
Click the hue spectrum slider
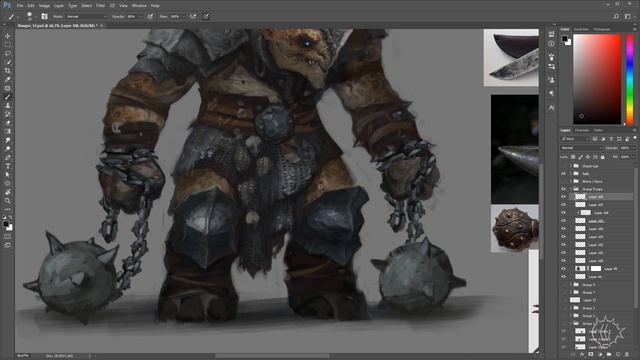point(630,79)
